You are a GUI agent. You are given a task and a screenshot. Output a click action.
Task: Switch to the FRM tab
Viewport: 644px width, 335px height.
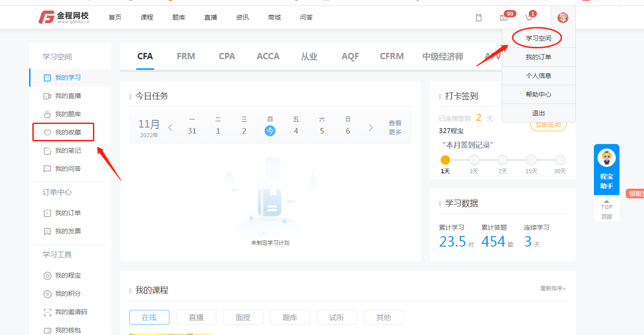tap(186, 57)
